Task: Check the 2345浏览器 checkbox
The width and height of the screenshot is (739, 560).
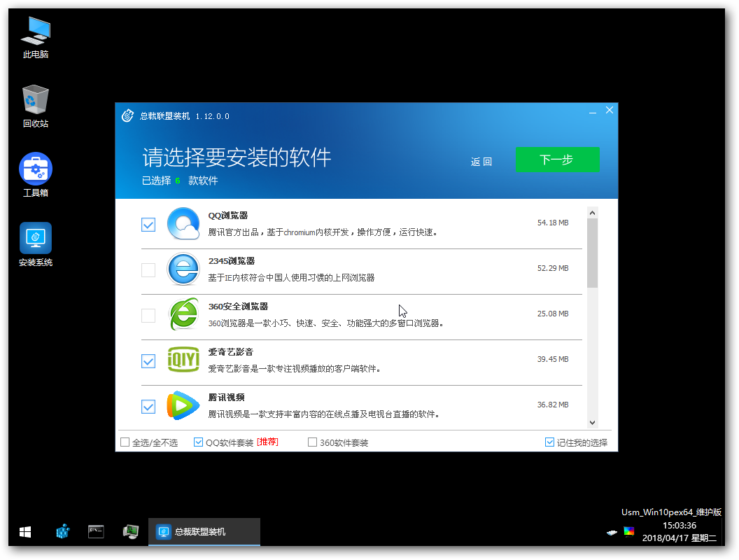Action: click(x=148, y=270)
